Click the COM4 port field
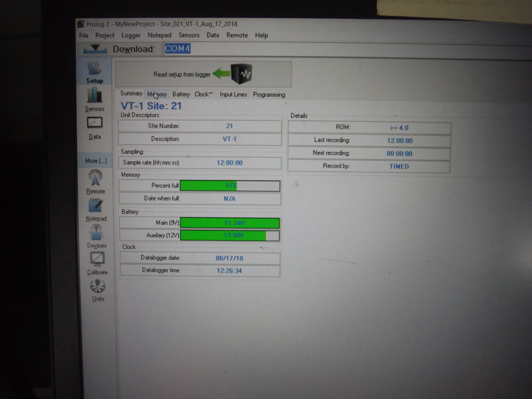Screen dimensions: 532x399 (177, 49)
